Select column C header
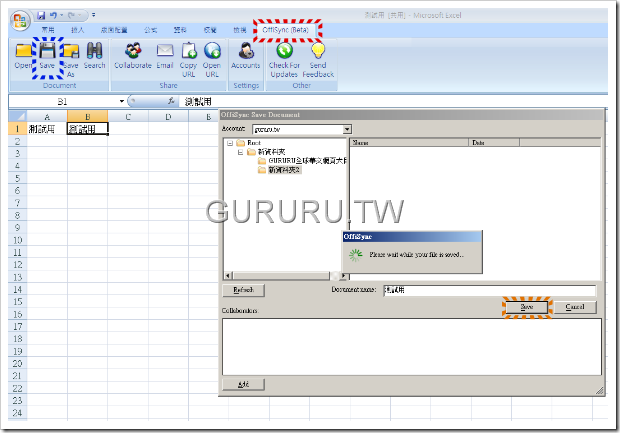The image size is (620, 433). [x=128, y=117]
